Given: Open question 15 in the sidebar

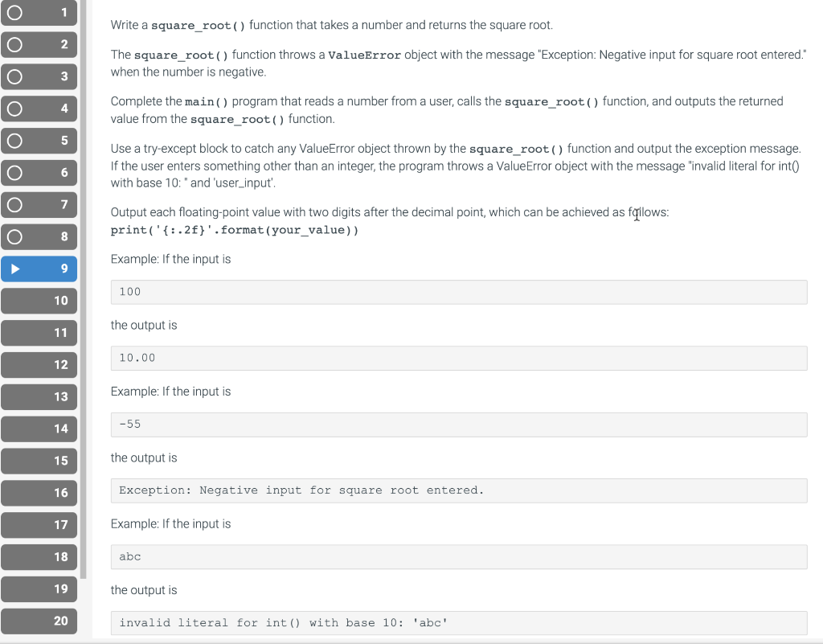Looking at the screenshot, I should click(39, 461).
